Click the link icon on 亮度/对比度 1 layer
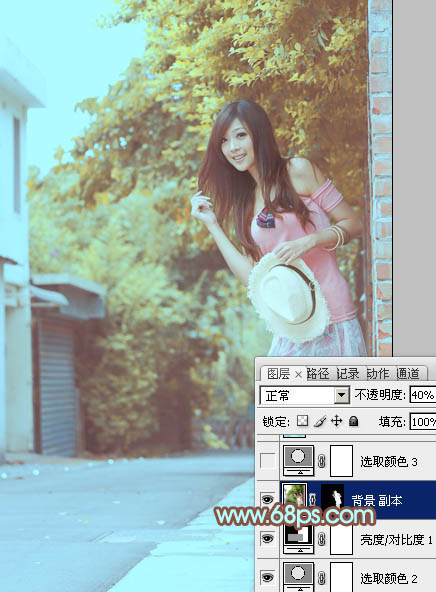Image resolution: width=436 pixels, height=592 pixels. coord(322,539)
